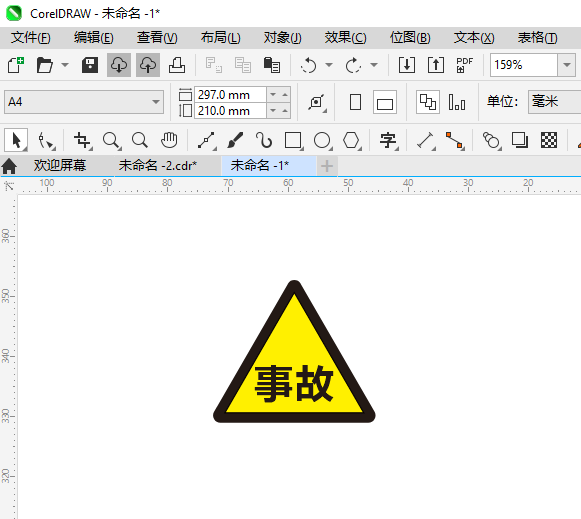Screen dimensions: 581x519
Task: Undo the last action
Action: point(309,65)
